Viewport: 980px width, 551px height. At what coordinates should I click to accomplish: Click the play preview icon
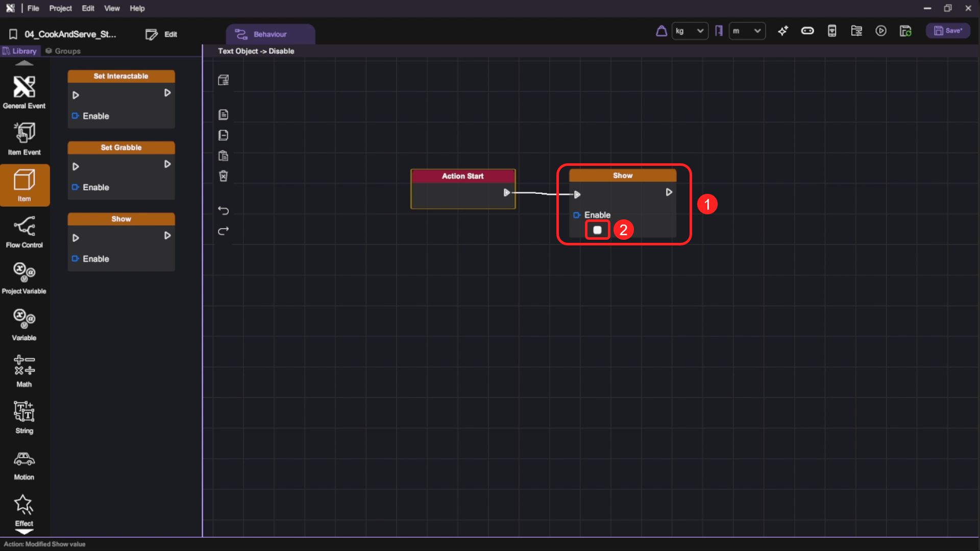coord(881,31)
